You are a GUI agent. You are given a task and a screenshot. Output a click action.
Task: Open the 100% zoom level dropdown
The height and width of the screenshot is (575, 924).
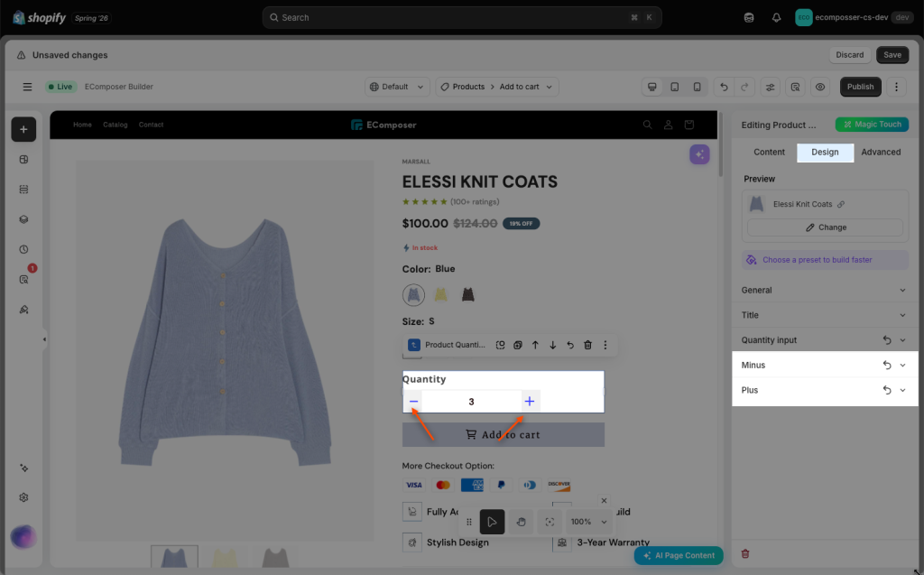(588, 522)
